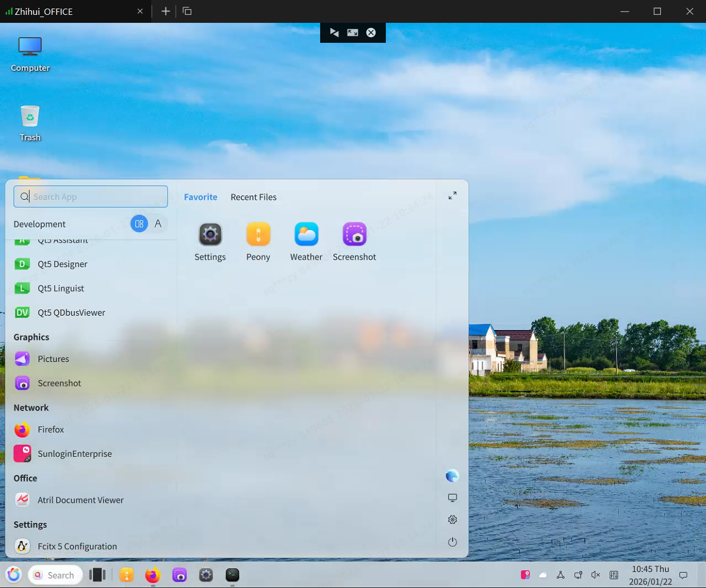Expand the start menu to fullscreen
This screenshot has width=706, height=588.
(452, 195)
